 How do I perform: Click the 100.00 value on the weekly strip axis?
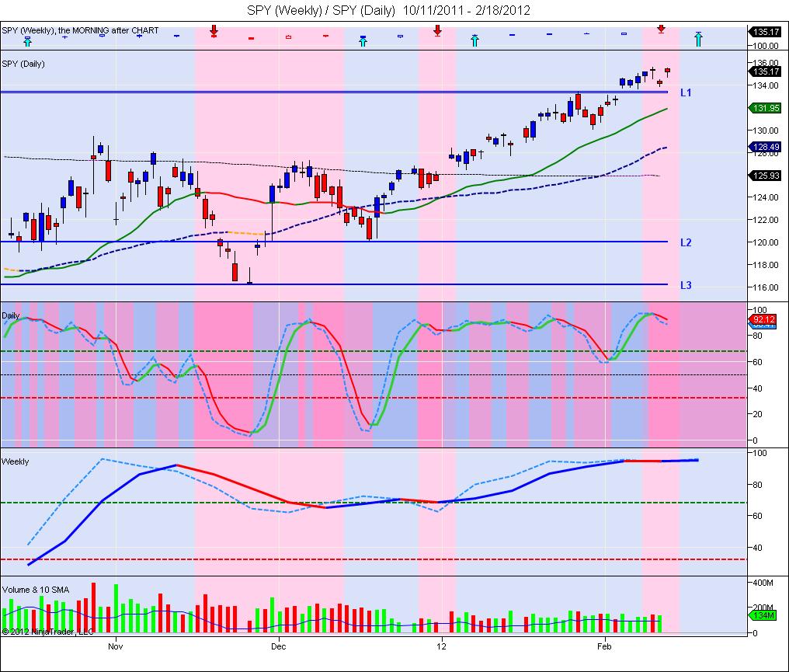pyautogui.click(x=766, y=46)
